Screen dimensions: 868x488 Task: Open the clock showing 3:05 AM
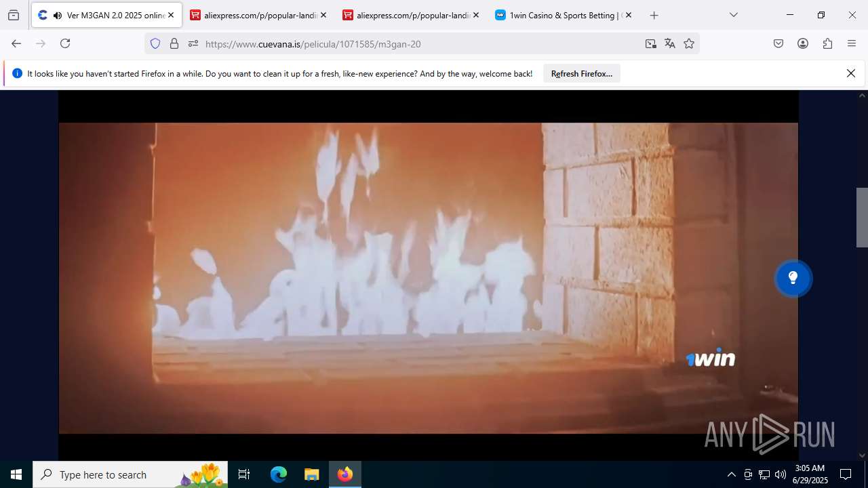(x=810, y=474)
